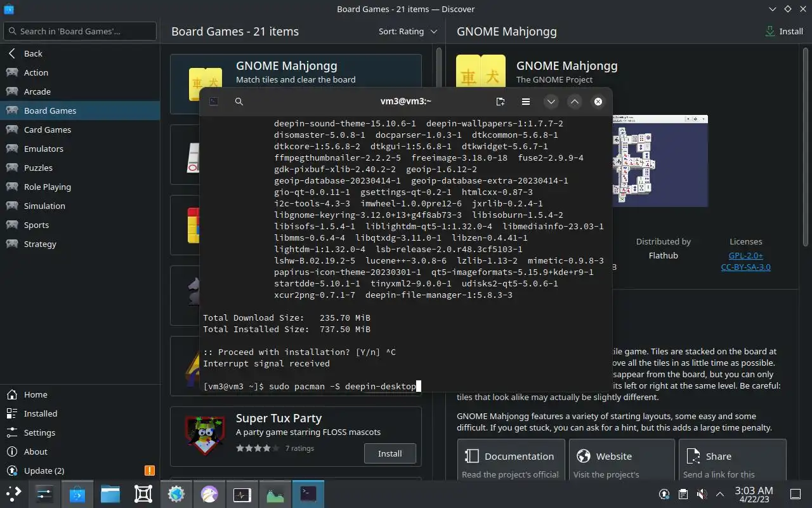Click the Share button
The width and height of the screenshot is (812, 508).
click(733, 460)
